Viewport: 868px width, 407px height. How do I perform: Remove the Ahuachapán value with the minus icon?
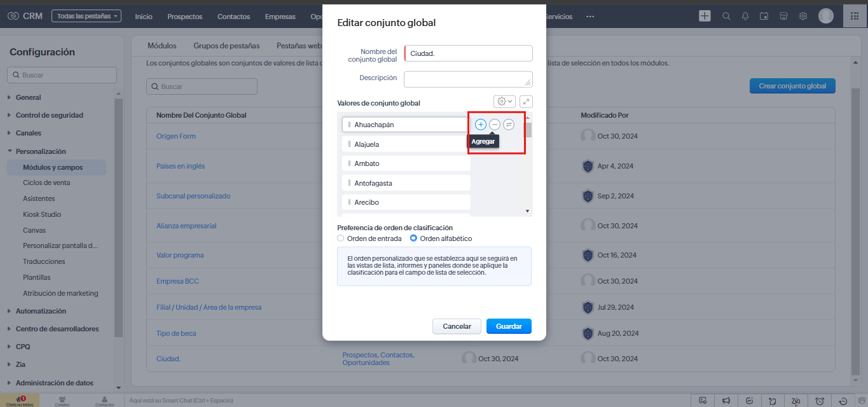point(495,125)
